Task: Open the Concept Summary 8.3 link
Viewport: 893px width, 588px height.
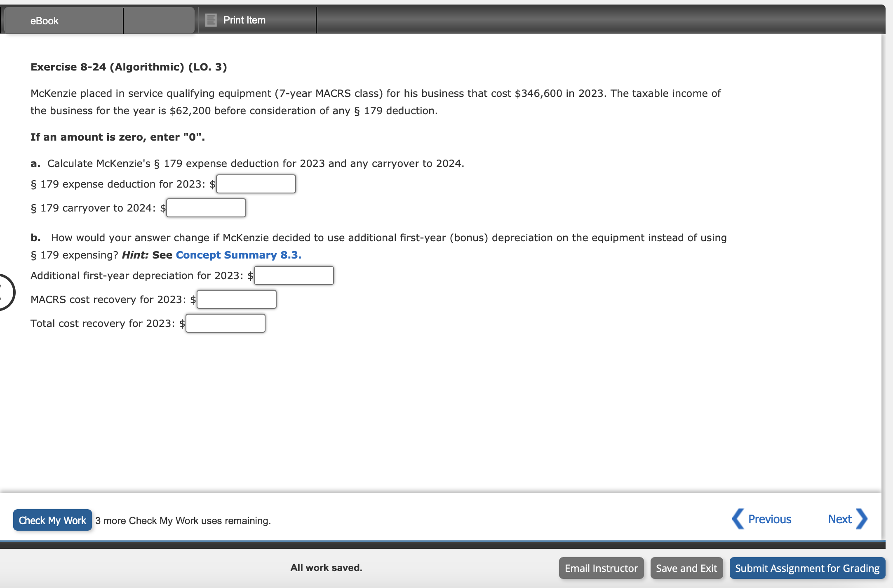Action: pos(238,255)
